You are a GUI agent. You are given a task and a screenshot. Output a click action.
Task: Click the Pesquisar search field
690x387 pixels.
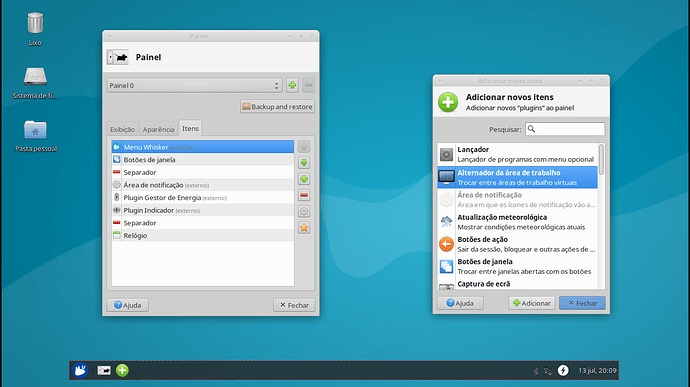click(565, 129)
